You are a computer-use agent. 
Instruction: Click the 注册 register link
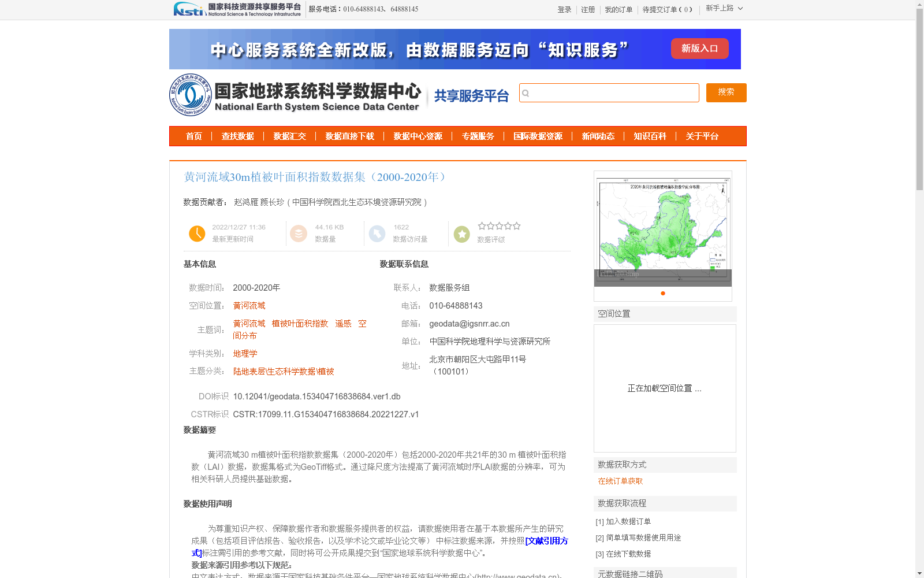pyautogui.click(x=588, y=10)
